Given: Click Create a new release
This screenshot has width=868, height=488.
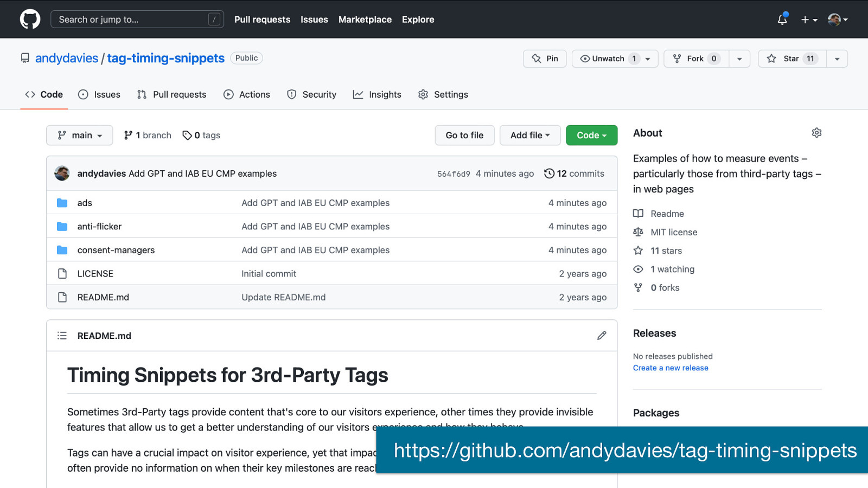Looking at the screenshot, I should (671, 368).
